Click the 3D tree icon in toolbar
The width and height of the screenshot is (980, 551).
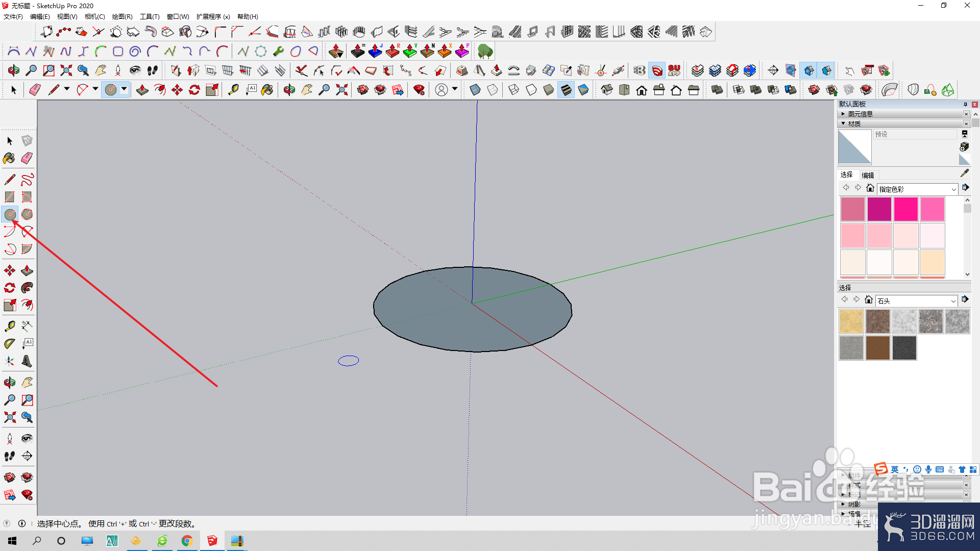[x=485, y=51]
